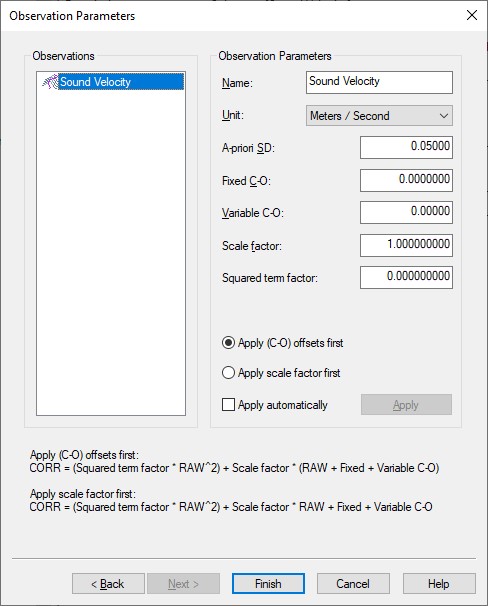Screen dimensions: 488x606
Task: Click the 'Apply (C-O) offsets first:' explanation heading
Action: click(x=84, y=455)
